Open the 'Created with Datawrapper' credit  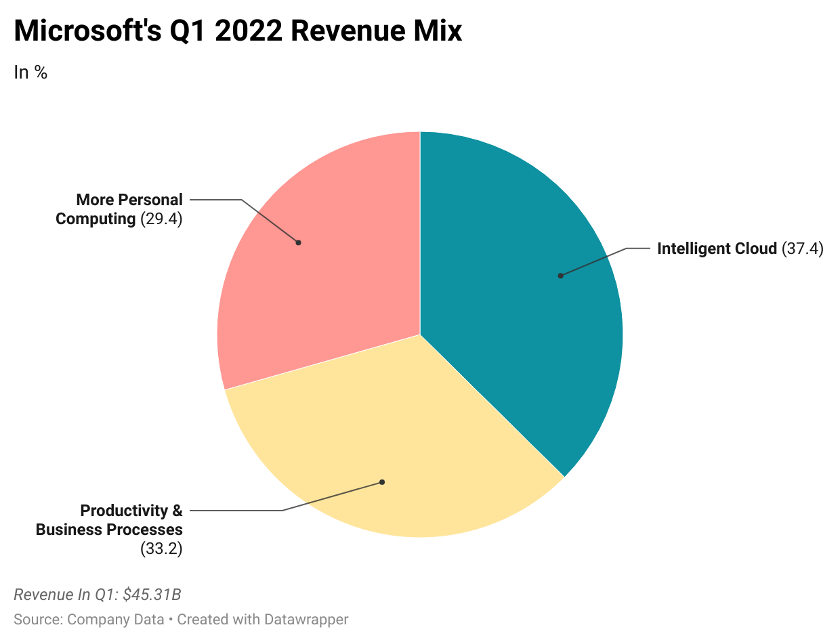(263, 619)
